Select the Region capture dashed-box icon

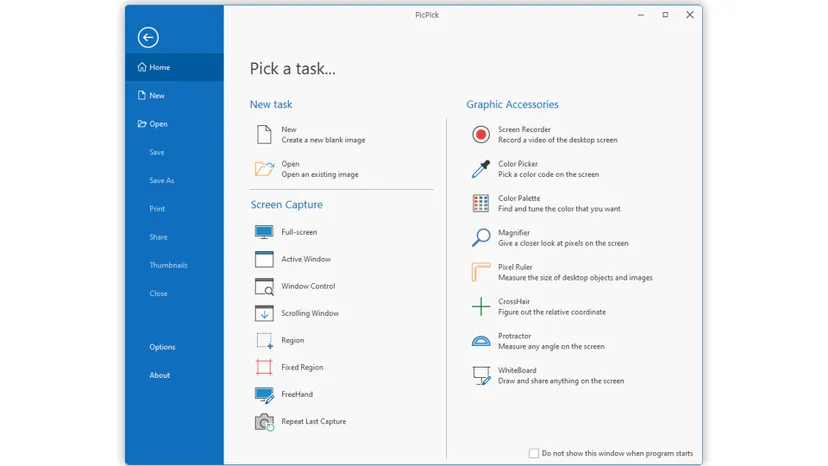pyautogui.click(x=265, y=341)
